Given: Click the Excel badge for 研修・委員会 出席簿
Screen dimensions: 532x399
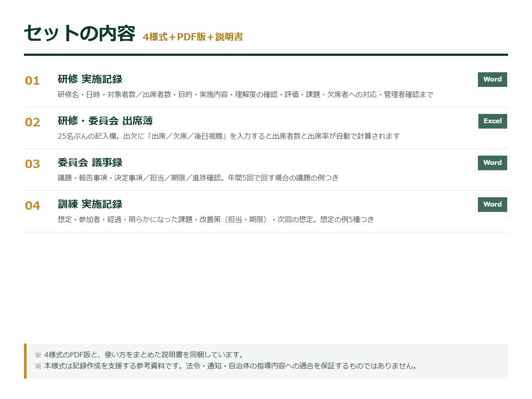Looking at the screenshot, I should coord(493,121).
